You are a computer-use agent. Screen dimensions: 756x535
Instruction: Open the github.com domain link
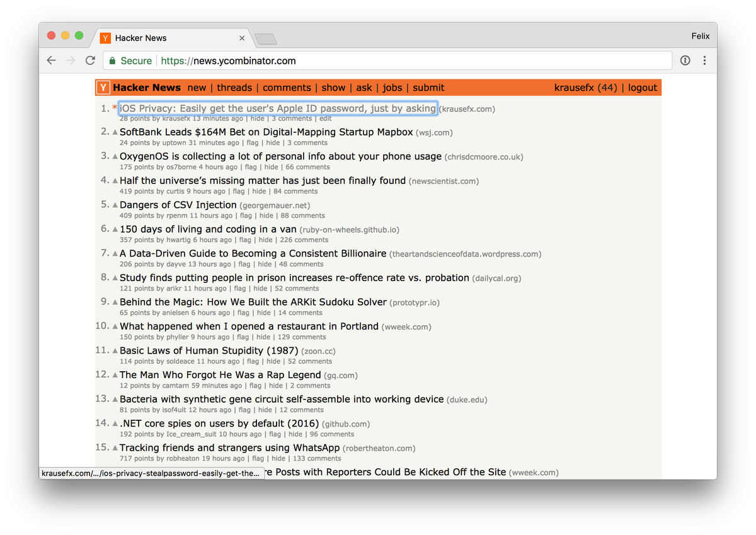[346, 424]
